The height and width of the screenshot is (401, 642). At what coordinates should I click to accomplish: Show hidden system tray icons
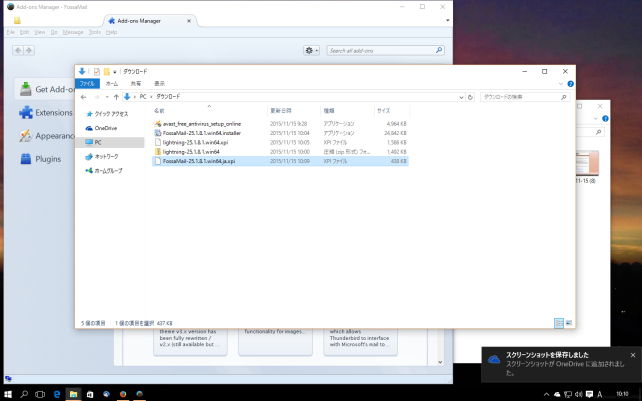click(x=546, y=394)
